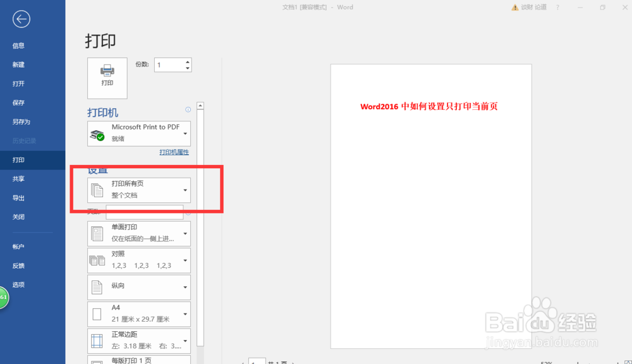Select the one-sided printing (单面打印) icon
Screen dimensions: 632x364
97,233
